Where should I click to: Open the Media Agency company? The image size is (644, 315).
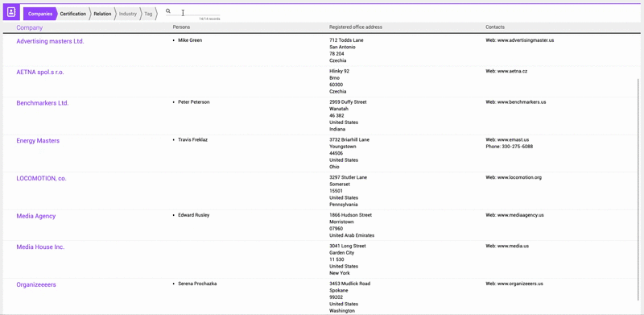[36, 216]
